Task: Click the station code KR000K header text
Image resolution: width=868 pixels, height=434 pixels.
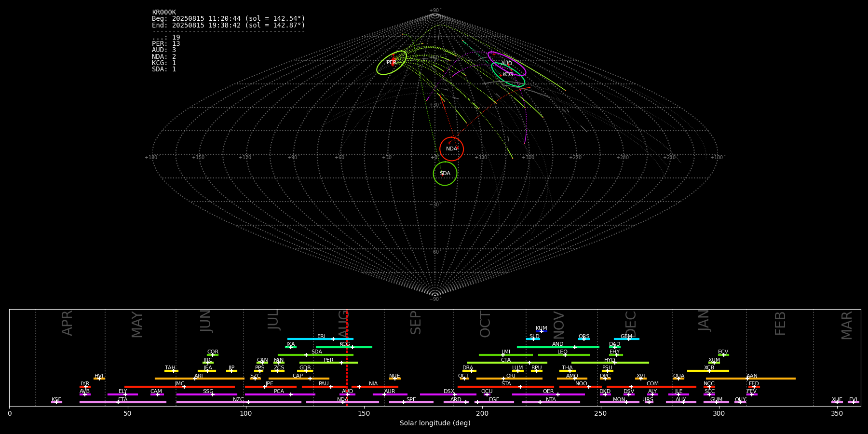Action: tap(164, 12)
